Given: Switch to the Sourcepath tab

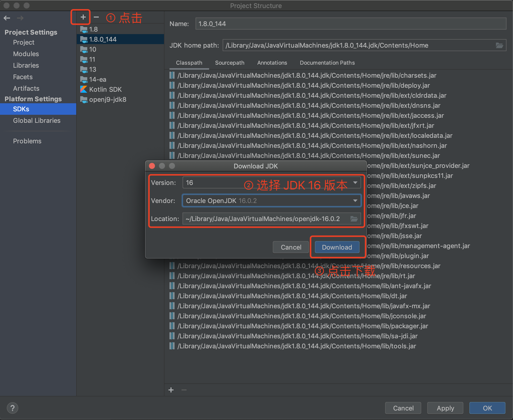Looking at the screenshot, I should coord(230,63).
